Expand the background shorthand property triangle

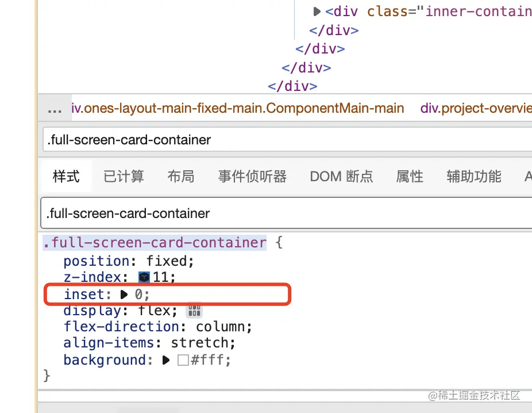click(x=165, y=360)
